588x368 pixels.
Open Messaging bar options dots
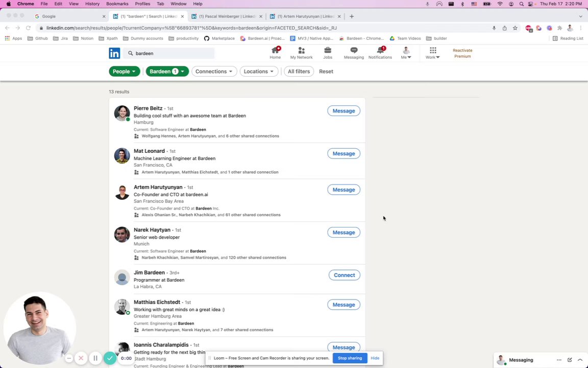click(559, 360)
